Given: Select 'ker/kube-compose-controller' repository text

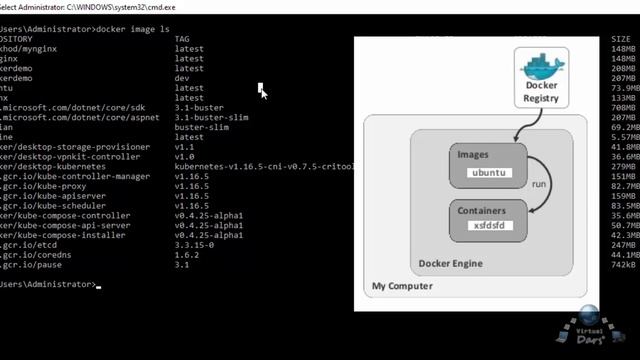Looking at the screenshot, I should (x=65, y=216).
